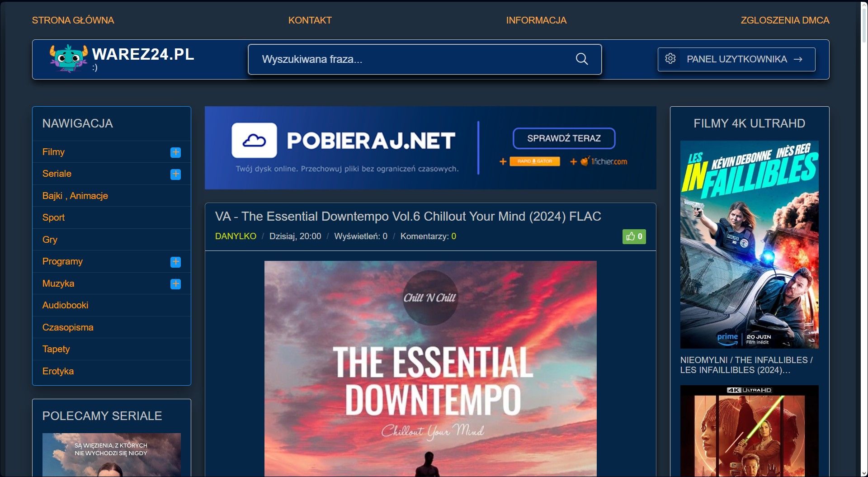Go to Filmy category
This screenshot has height=477, width=868.
53,152
